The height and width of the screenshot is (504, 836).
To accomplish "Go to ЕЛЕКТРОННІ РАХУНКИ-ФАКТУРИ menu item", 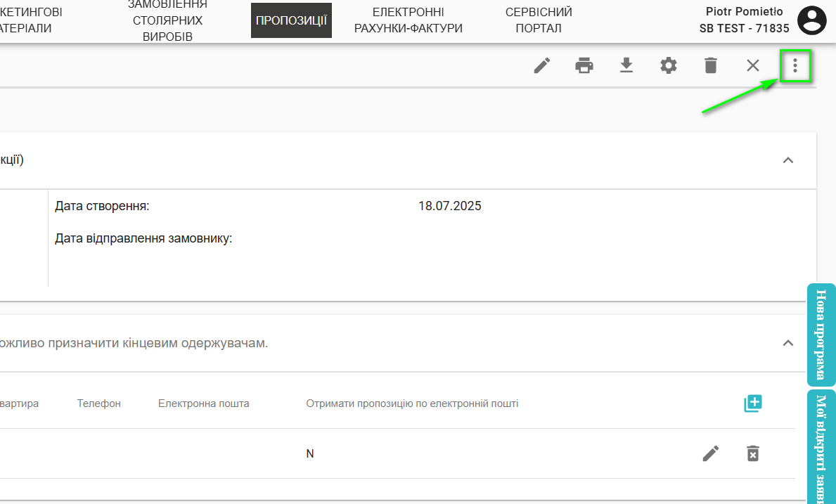I will (408, 20).
